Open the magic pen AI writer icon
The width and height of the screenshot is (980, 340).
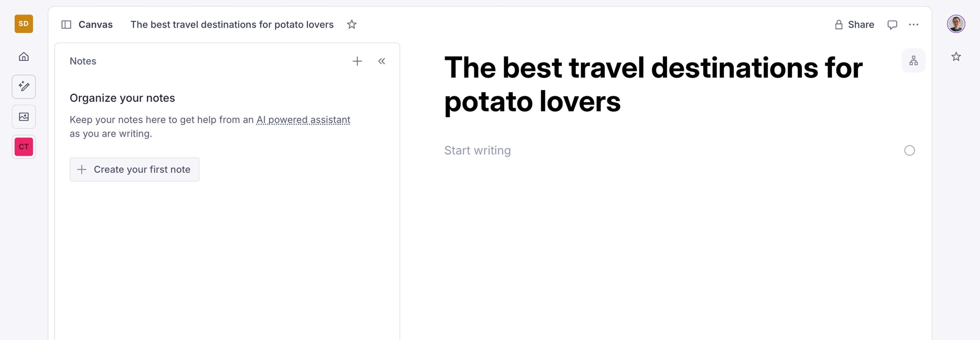tap(23, 87)
